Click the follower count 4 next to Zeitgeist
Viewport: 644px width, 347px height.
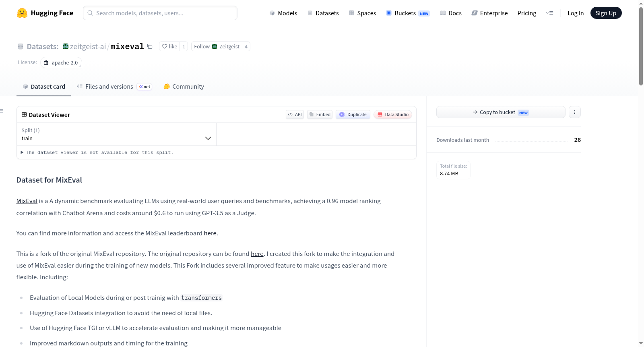(246, 46)
